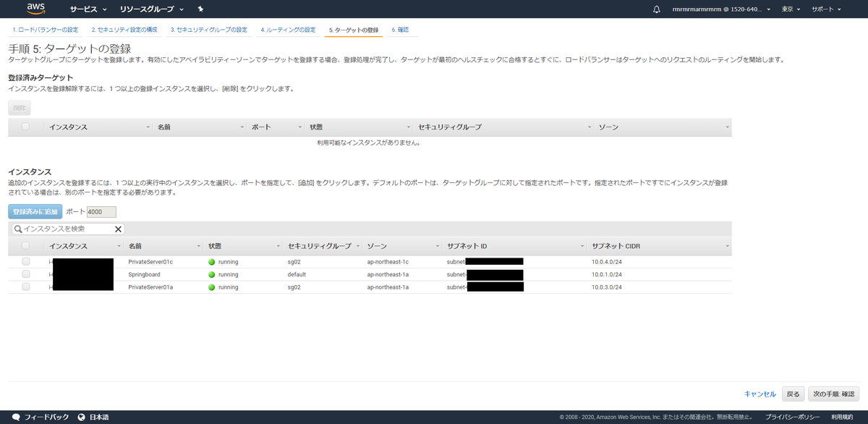Open サブネット CIDR column dropdown arrow
Screen dimensions: 868x424
727,247
